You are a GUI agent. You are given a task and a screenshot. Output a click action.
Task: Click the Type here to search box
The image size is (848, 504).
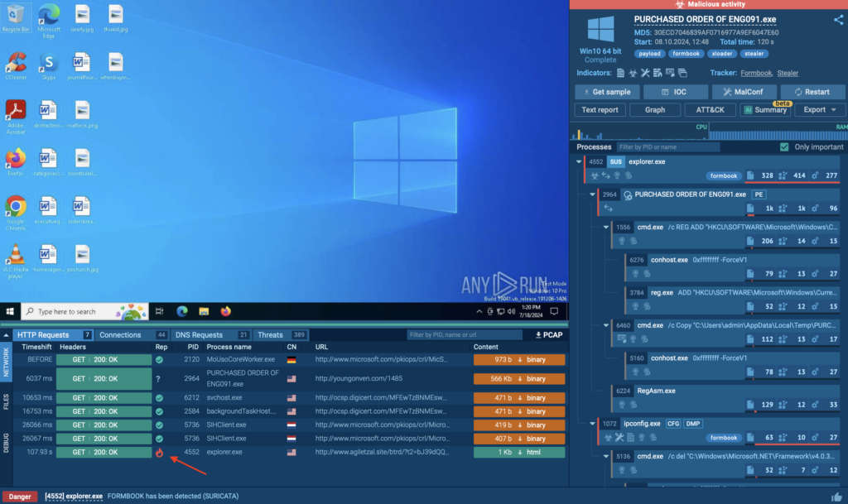click(84, 312)
